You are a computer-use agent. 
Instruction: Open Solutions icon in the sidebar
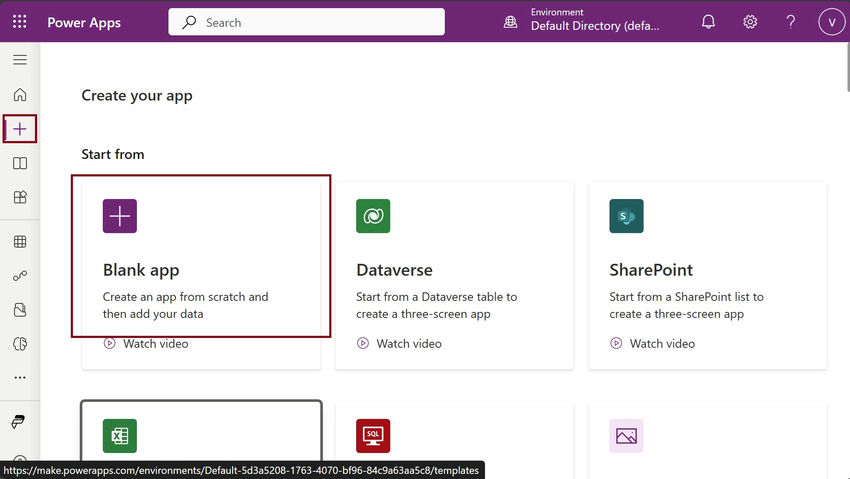[x=20, y=310]
